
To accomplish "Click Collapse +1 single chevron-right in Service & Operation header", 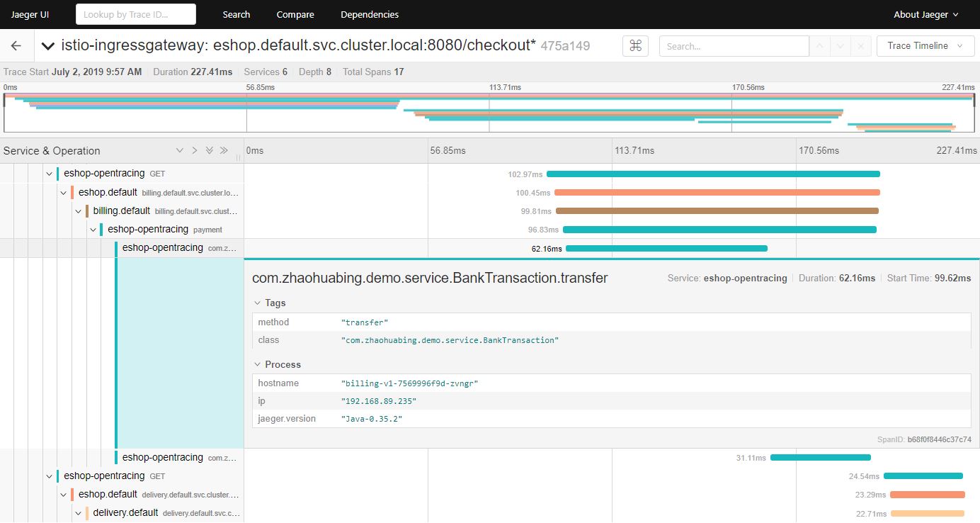I will click(194, 150).
